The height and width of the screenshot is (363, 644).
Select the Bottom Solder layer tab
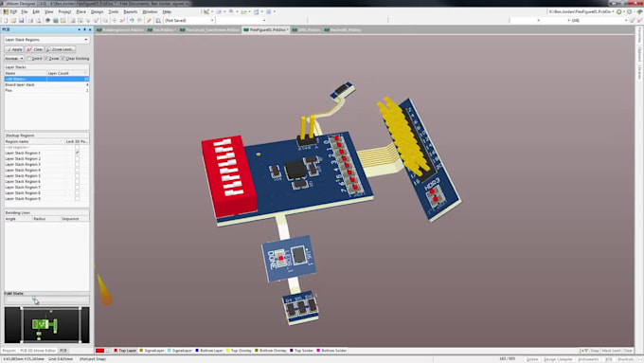pos(331,351)
